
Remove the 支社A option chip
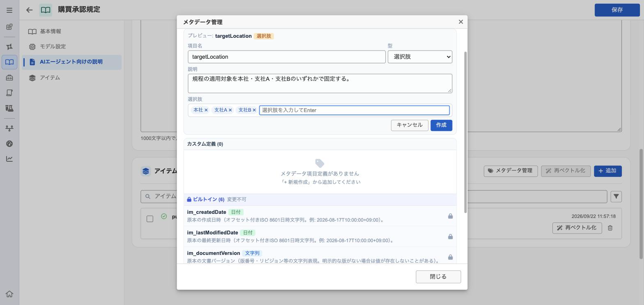230,110
